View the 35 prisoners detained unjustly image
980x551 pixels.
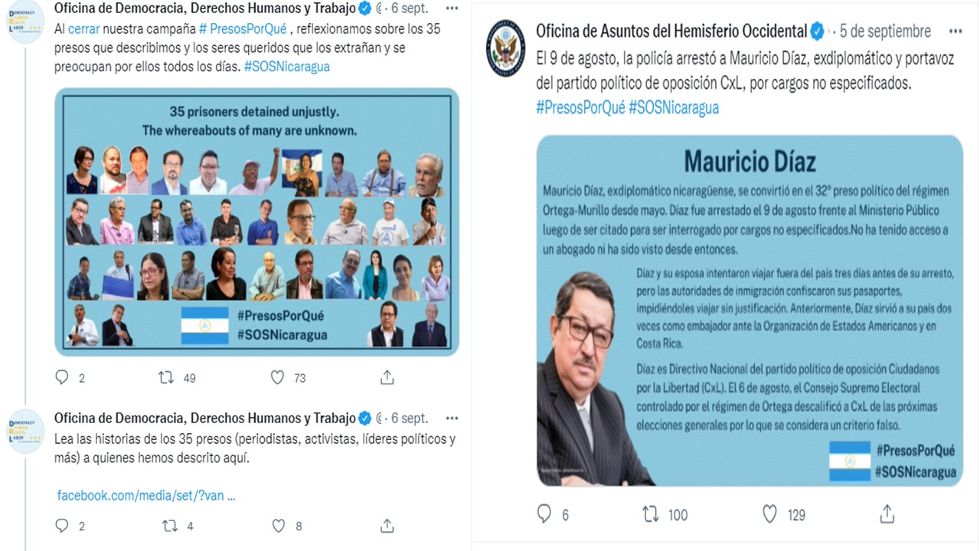[x=257, y=222]
